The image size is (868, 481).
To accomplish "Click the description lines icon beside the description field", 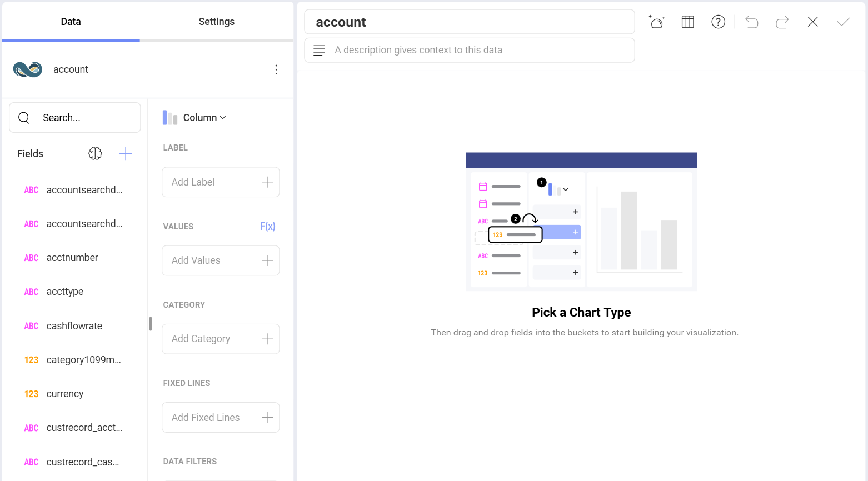I will pos(319,50).
